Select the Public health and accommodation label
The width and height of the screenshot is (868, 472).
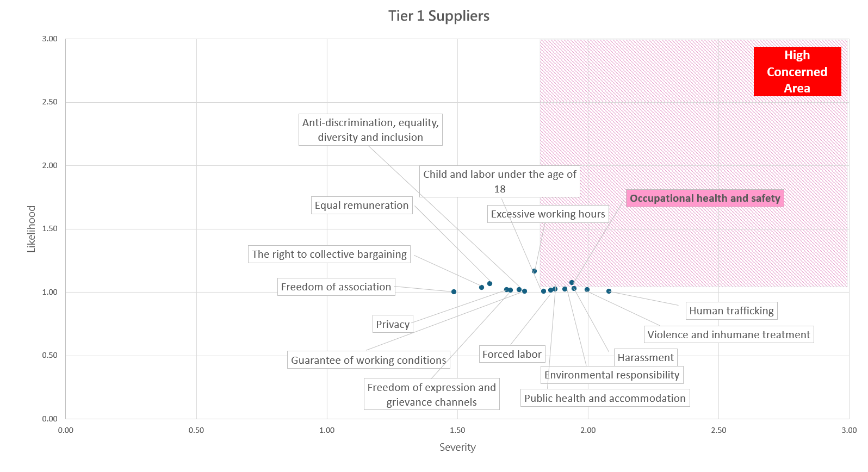[x=605, y=399]
